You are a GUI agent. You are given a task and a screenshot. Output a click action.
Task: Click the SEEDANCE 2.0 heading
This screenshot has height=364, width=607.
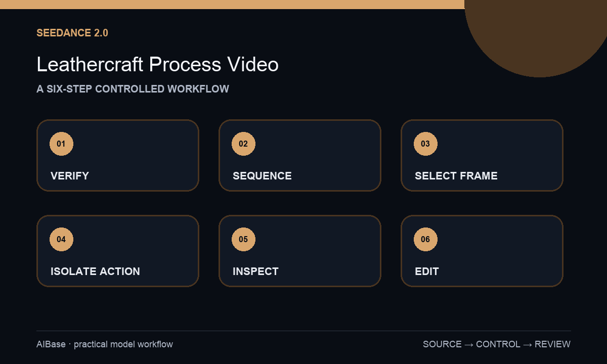72,33
